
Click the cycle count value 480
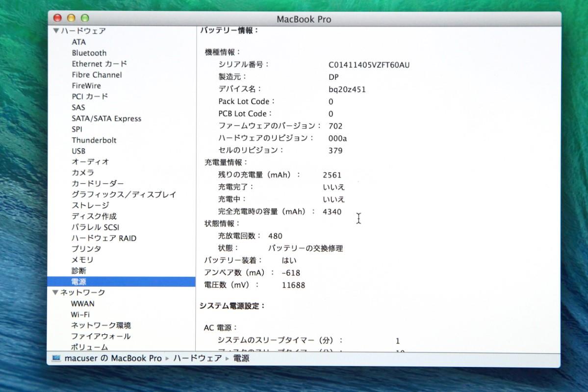(275, 236)
